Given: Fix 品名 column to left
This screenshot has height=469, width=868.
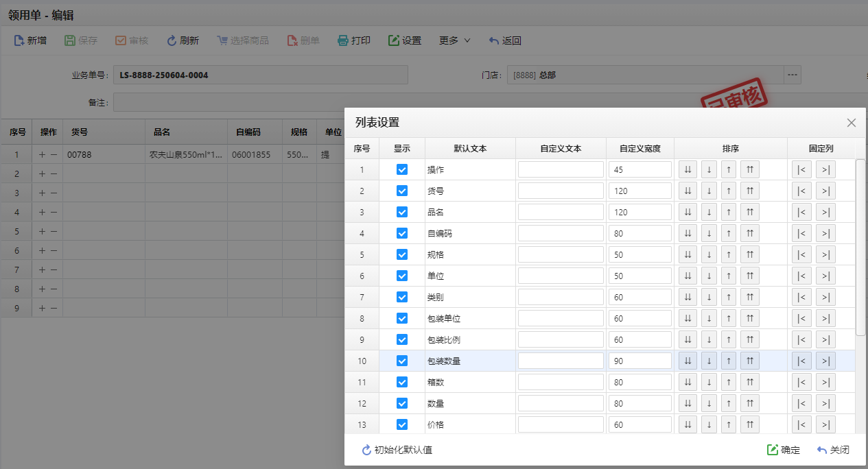Looking at the screenshot, I should tap(801, 212).
